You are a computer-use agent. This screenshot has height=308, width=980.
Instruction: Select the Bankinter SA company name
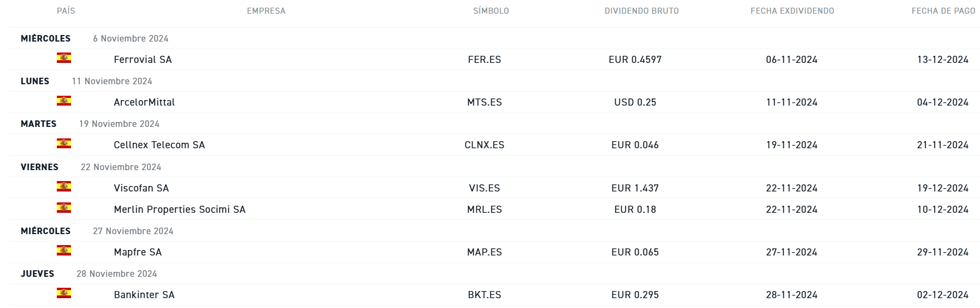click(144, 295)
